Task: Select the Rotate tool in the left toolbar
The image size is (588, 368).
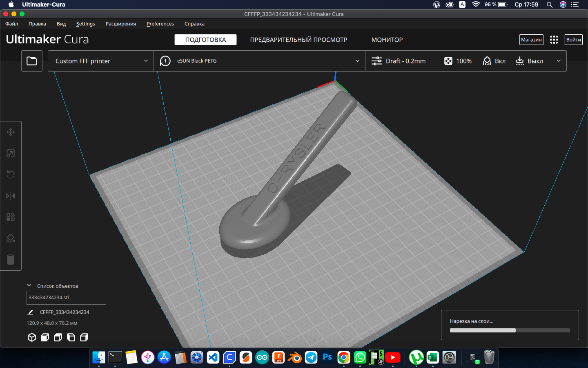Action: coord(11,175)
